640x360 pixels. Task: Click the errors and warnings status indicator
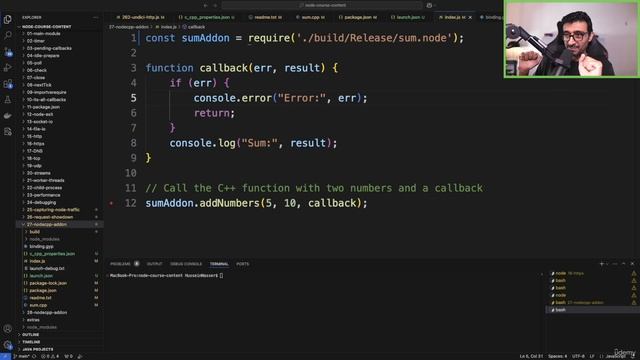[50, 356]
